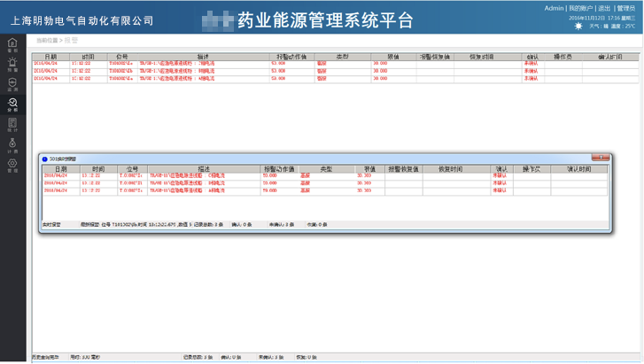Open the 统计 statistics sidebar icon
The width and height of the screenshot is (644, 364).
point(12,126)
